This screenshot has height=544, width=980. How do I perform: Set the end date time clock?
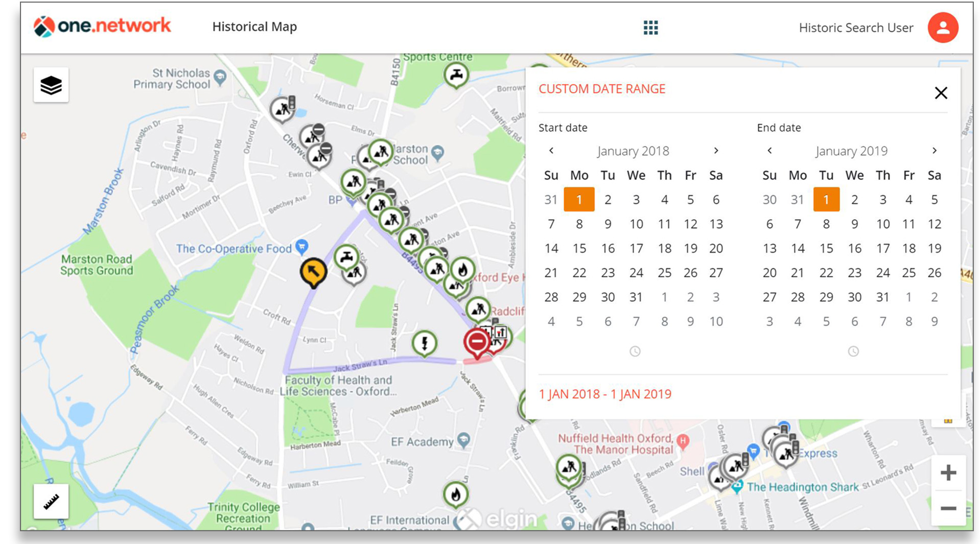pyautogui.click(x=853, y=351)
